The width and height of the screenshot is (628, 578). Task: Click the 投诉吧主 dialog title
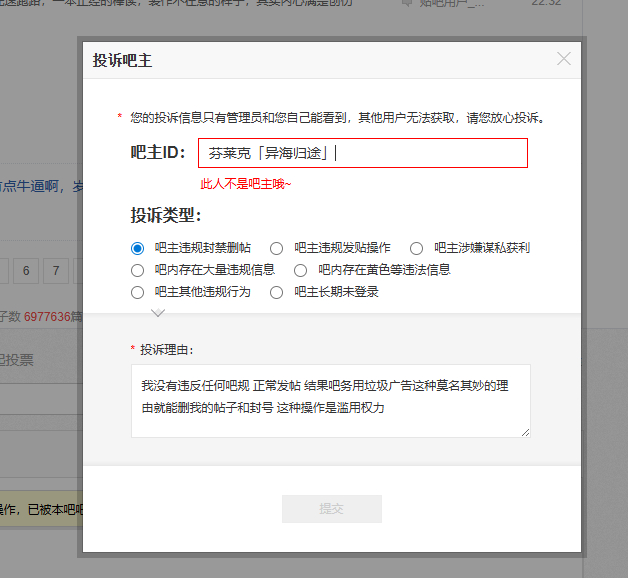coord(123,60)
